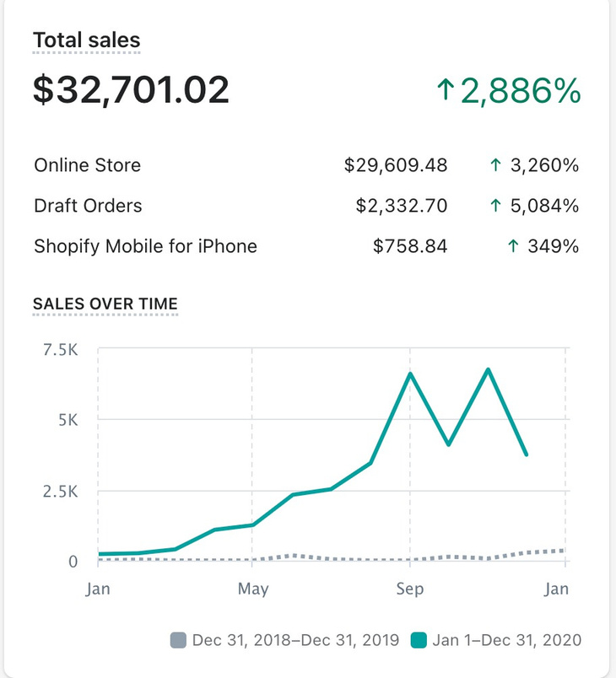This screenshot has width=616, height=678.
Task: Click the May label on the chart axis
Action: coord(253,589)
